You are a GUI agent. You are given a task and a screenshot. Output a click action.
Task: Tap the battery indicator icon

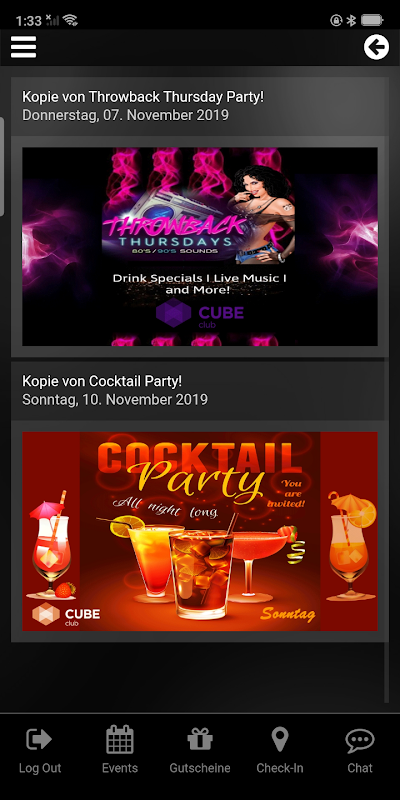pyautogui.click(x=372, y=20)
